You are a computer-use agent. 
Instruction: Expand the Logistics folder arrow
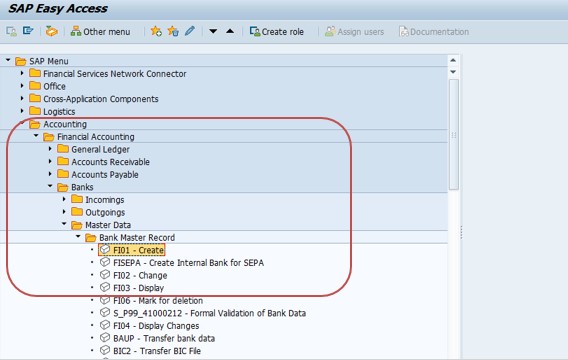tap(22, 111)
